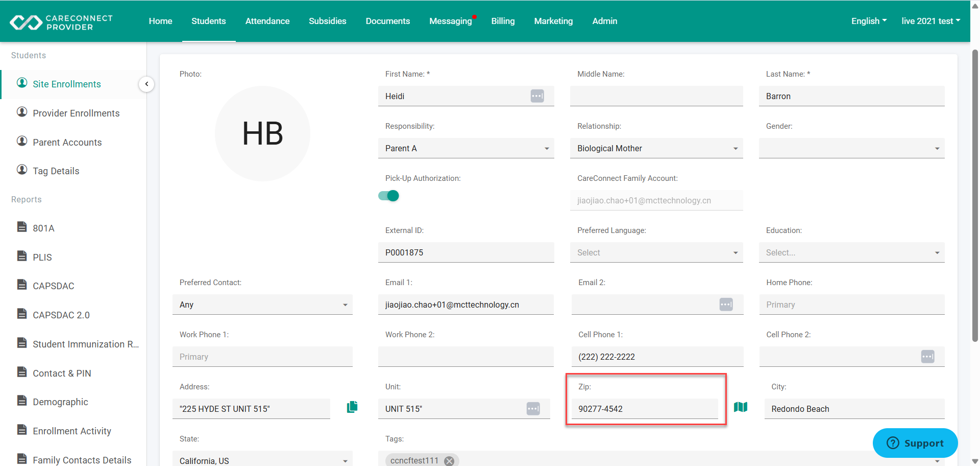
Task: Click the Support help icon button
Action: point(915,443)
